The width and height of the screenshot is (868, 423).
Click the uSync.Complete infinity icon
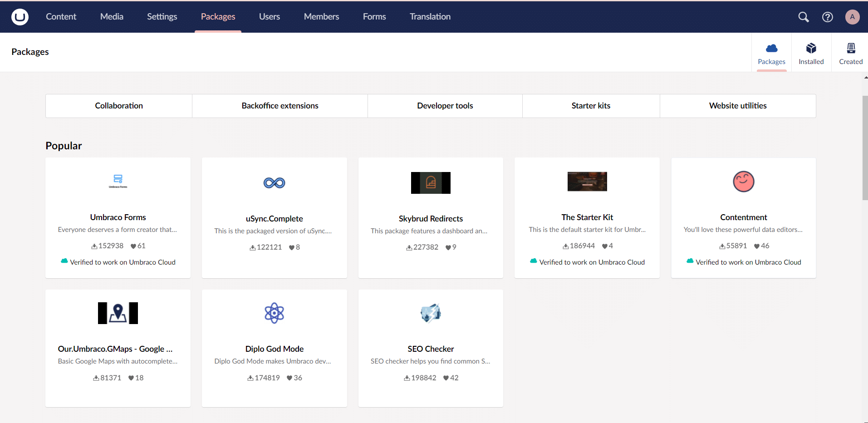(x=275, y=183)
